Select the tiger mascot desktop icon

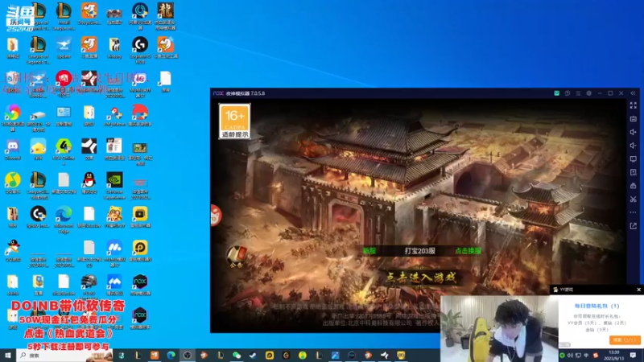[x=114, y=216]
